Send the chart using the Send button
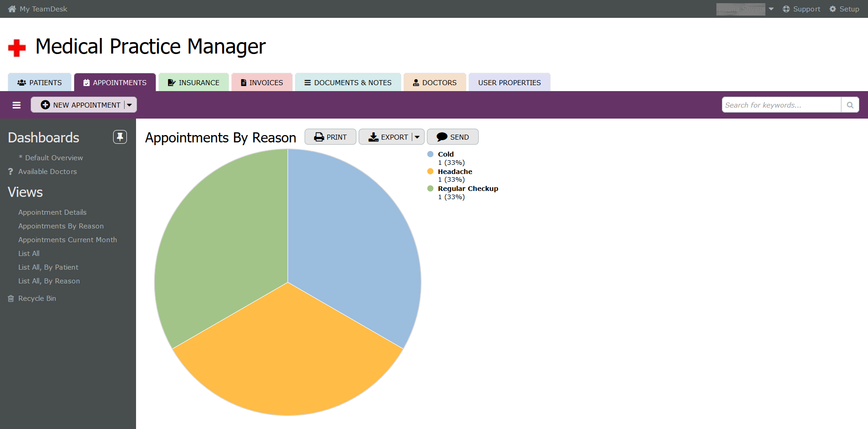The height and width of the screenshot is (429, 868). 453,137
